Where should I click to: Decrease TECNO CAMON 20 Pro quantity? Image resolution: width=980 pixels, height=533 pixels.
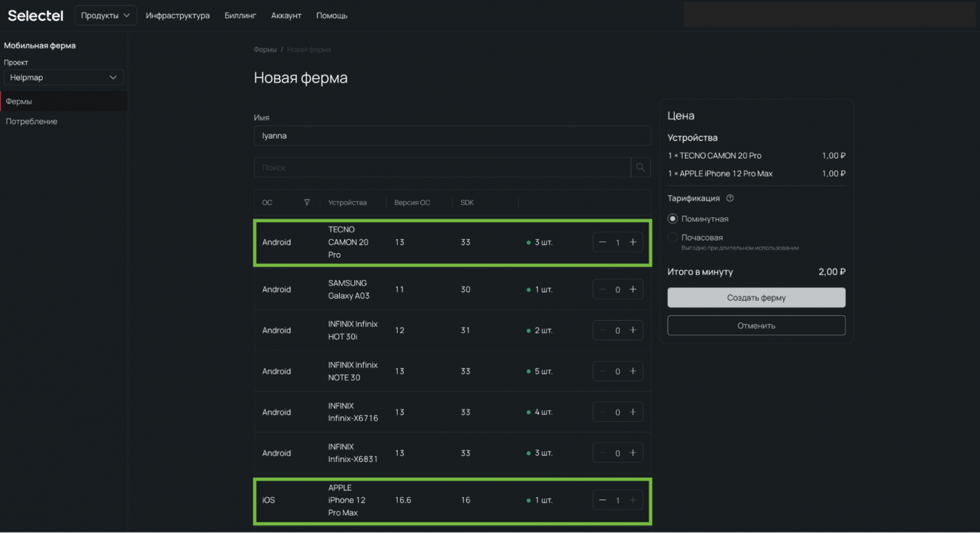(x=602, y=242)
